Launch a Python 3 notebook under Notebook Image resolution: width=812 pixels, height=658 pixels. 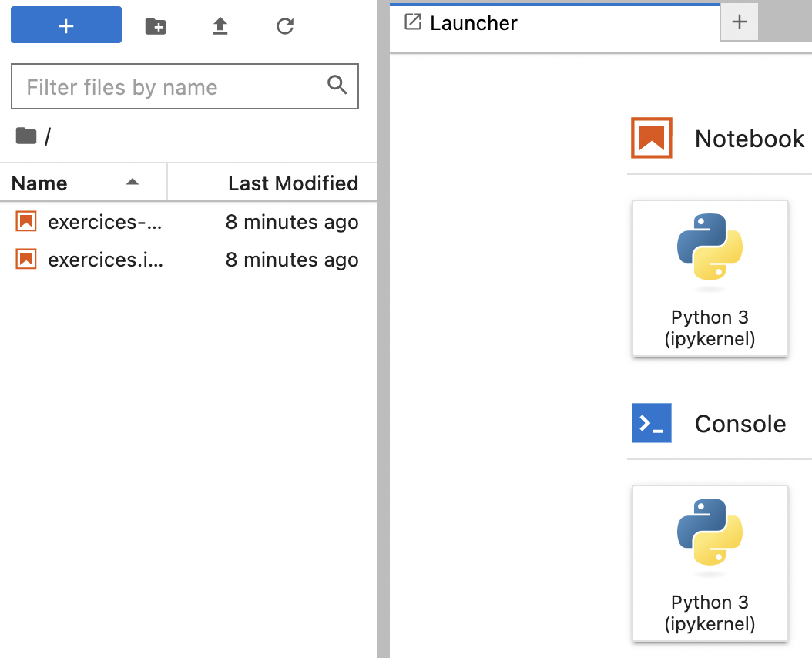(x=710, y=278)
